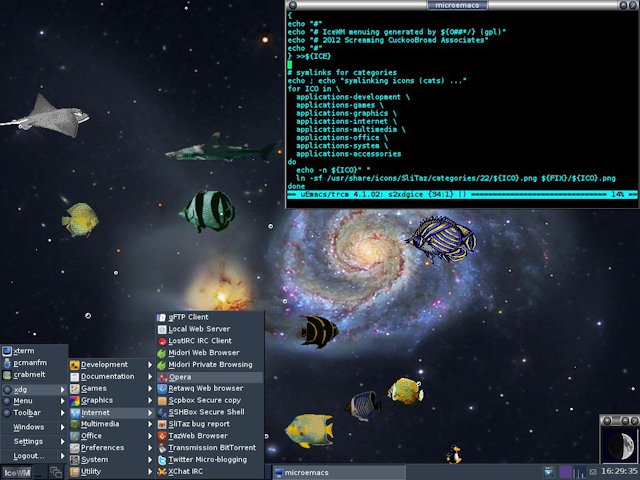The width and height of the screenshot is (640, 480).
Task: Open the Menu submenu entry
Action: pyautogui.click(x=34, y=401)
